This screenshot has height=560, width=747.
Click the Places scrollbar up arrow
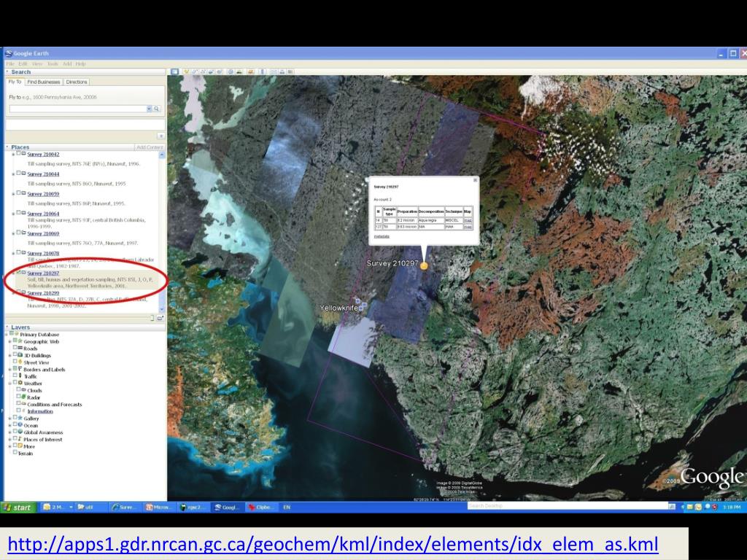(x=161, y=155)
